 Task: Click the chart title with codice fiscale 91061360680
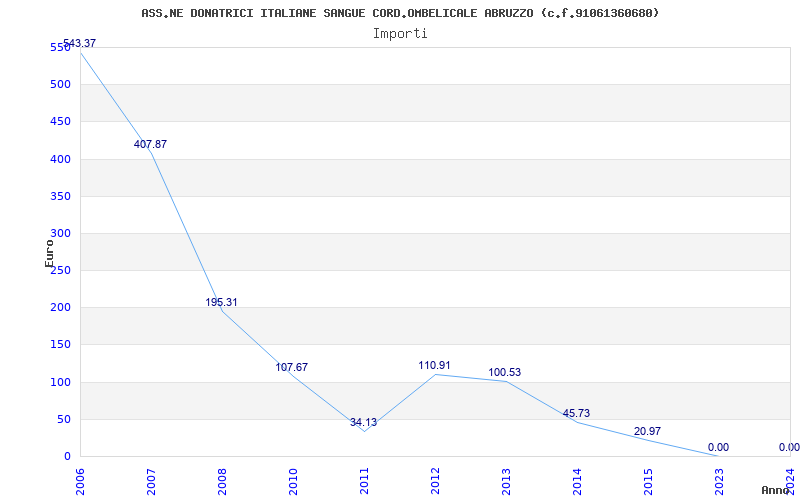tap(400, 13)
